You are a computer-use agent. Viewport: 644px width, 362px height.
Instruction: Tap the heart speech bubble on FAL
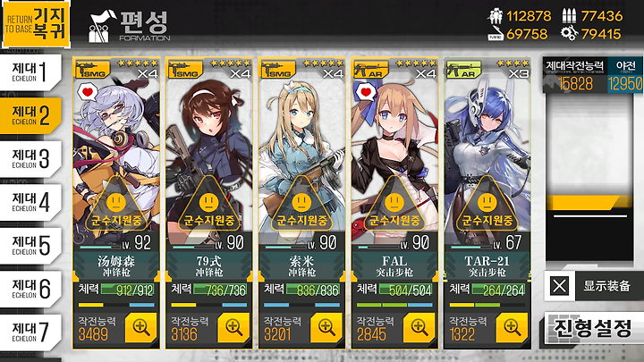coord(366,92)
